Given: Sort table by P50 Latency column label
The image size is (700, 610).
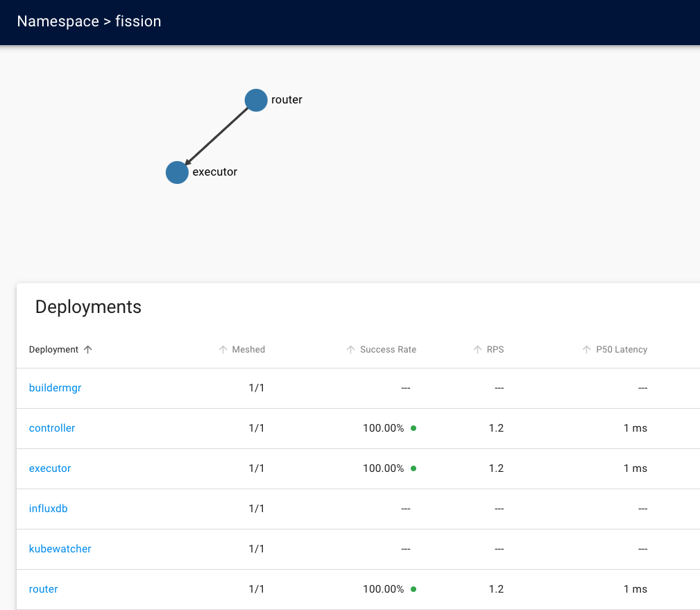Looking at the screenshot, I should click(621, 350).
